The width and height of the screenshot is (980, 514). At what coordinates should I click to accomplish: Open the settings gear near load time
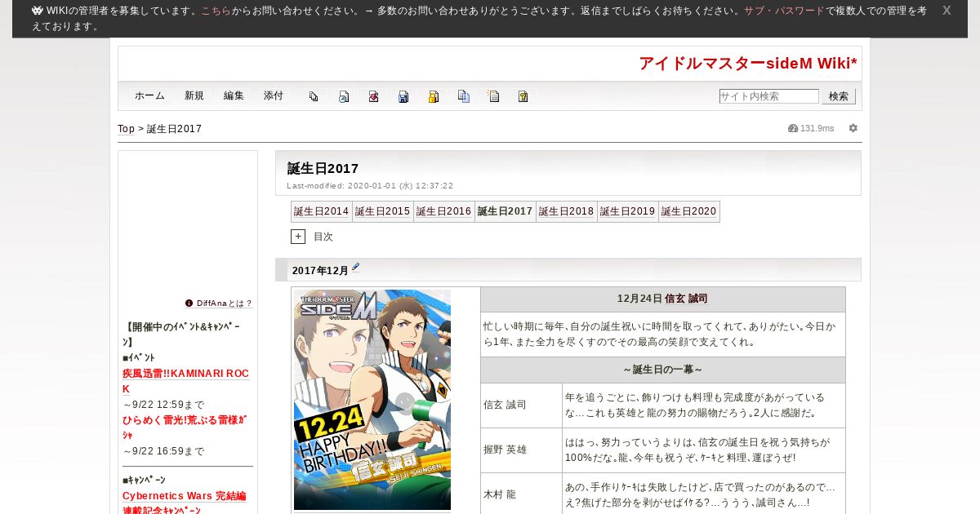point(853,128)
